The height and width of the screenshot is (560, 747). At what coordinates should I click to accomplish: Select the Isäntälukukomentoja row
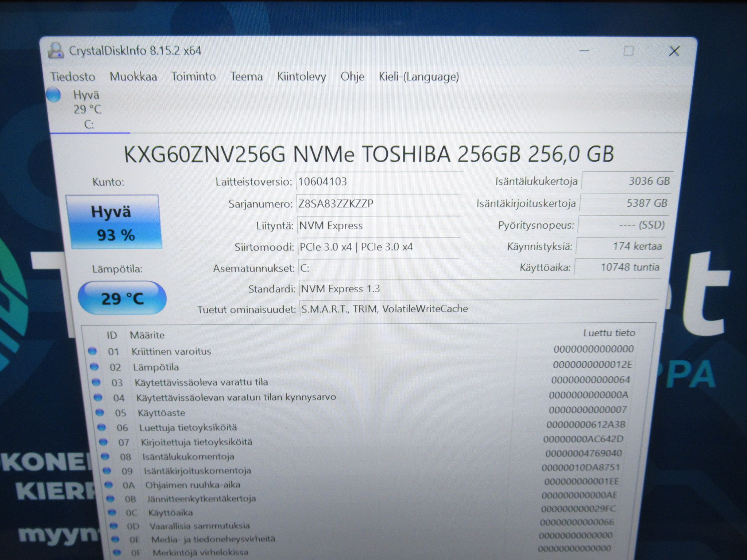(364, 455)
